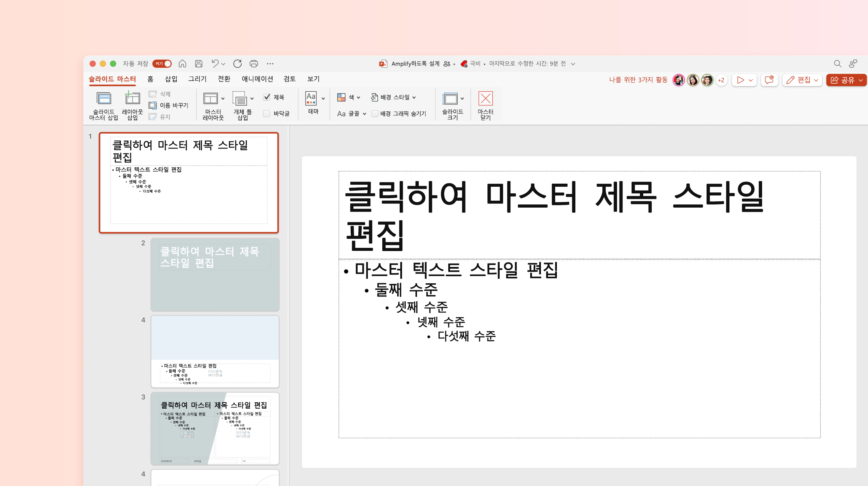
Task: Click the master body text placeholder
Action: pos(579,349)
